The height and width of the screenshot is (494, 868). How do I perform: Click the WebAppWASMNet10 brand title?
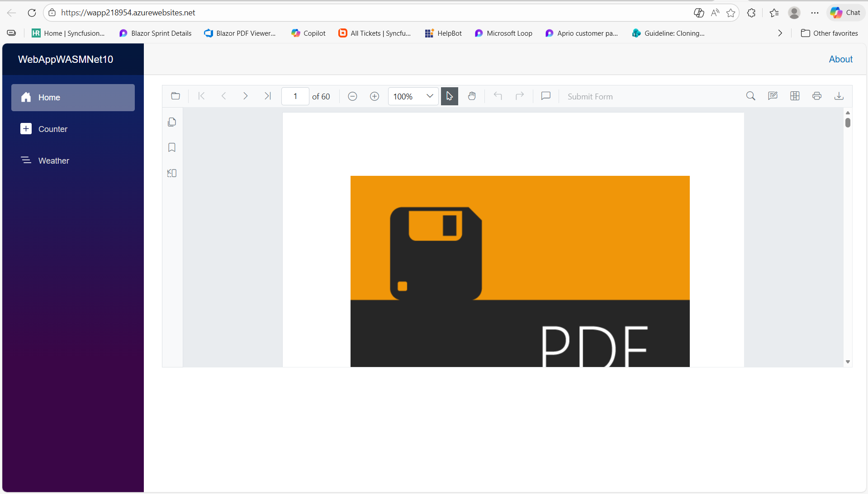66,59
